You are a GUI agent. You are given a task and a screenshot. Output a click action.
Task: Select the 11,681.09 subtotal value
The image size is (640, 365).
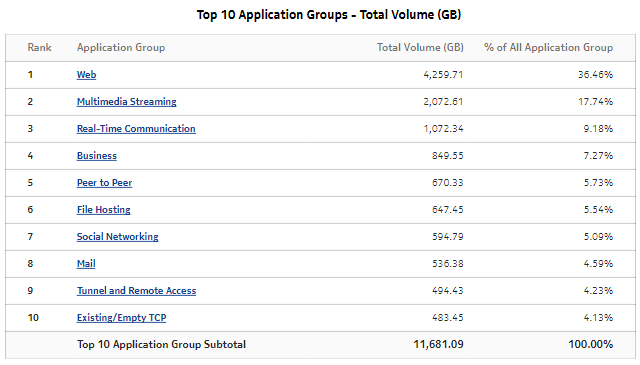[439, 344]
